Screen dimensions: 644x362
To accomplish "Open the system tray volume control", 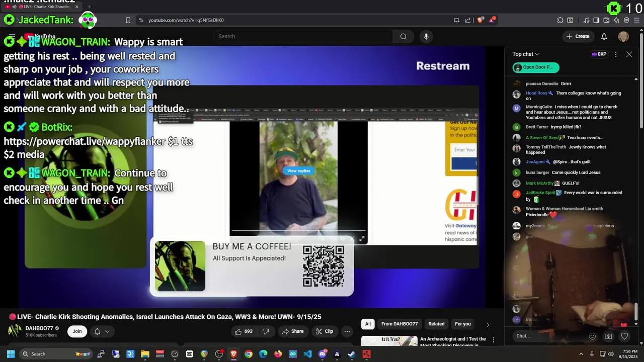I will point(611,354).
